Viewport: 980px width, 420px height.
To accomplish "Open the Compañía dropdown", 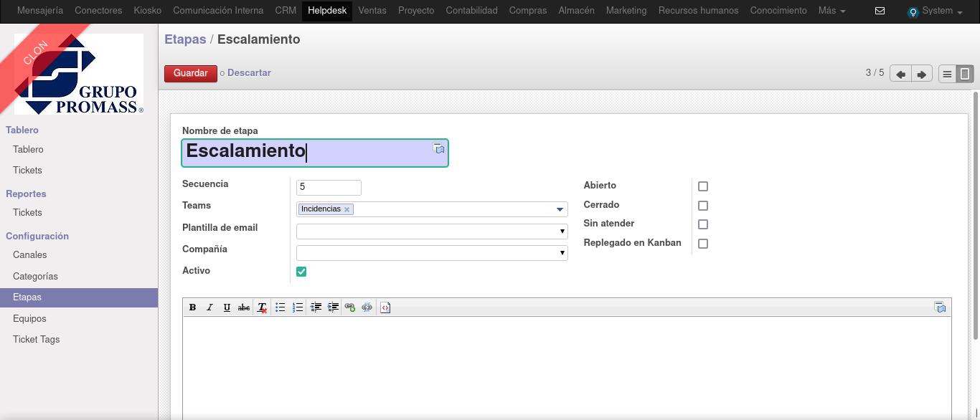I will pos(432,252).
